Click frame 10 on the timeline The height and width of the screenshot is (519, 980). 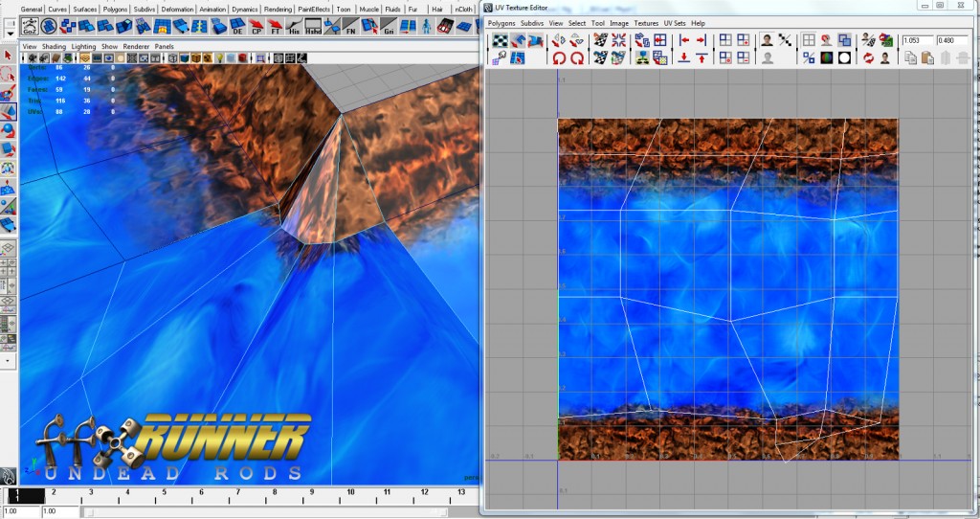coord(350,493)
